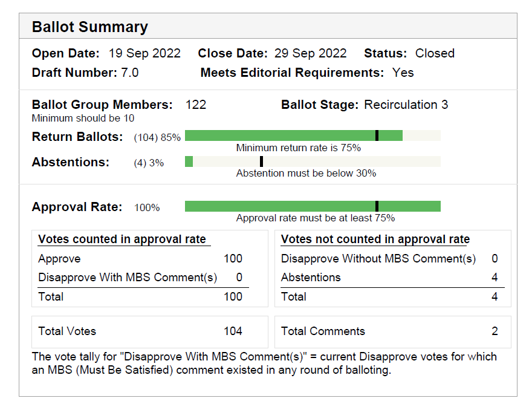Click the Meets Editorial Requirements Yes value
The width and height of the screenshot is (532, 404).
(403, 73)
